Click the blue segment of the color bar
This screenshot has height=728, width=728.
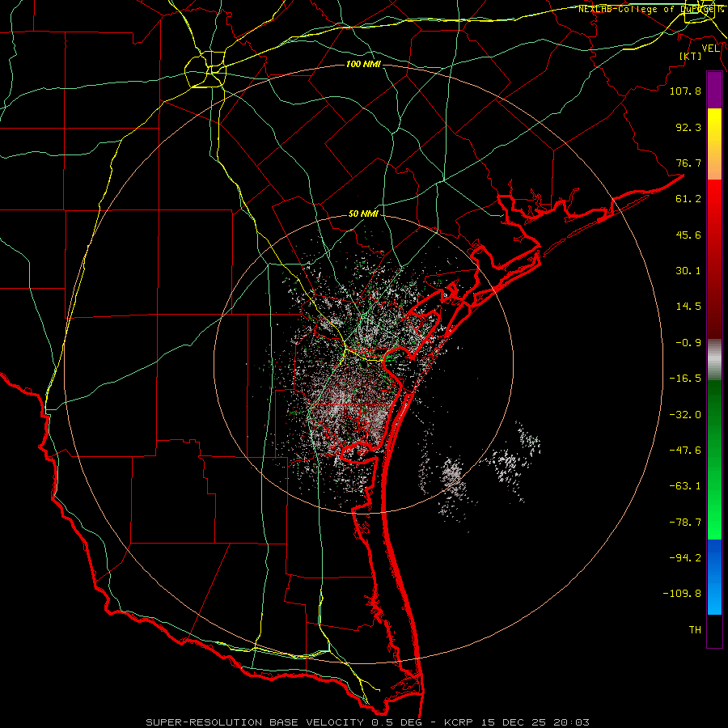tap(714, 577)
